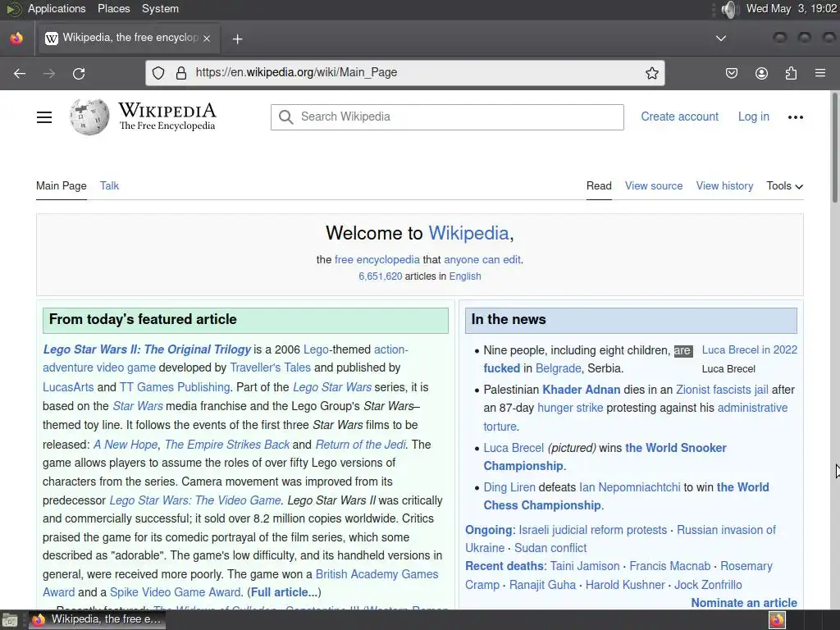Open a new tab with the plus icon
This screenshot has width=840, height=630.
[x=237, y=39]
